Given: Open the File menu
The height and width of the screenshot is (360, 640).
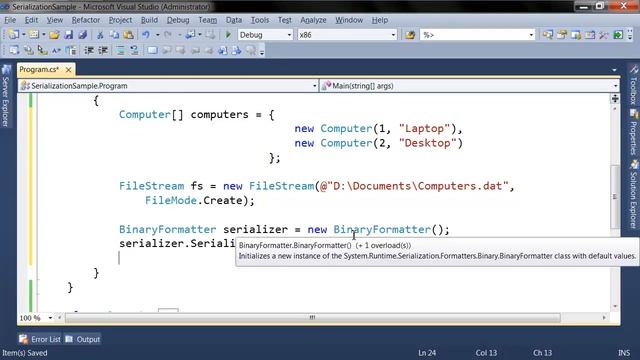Looking at the screenshot, I should (x=10, y=20).
